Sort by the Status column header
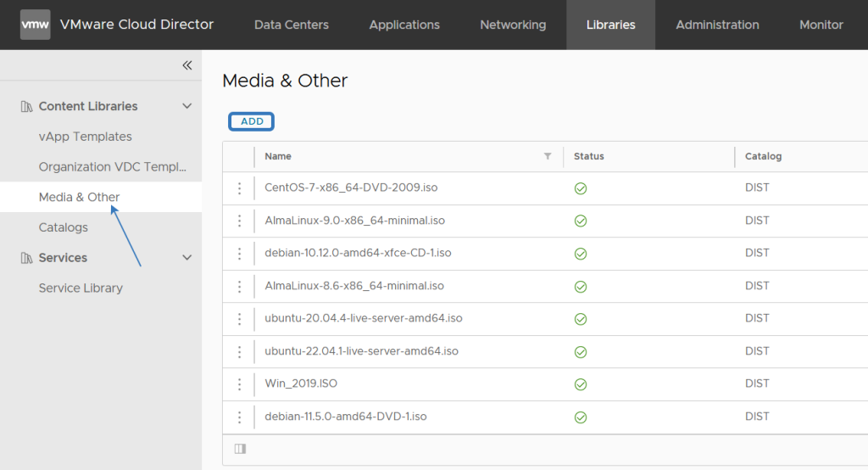This screenshot has height=470, width=868. click(588, 156)
